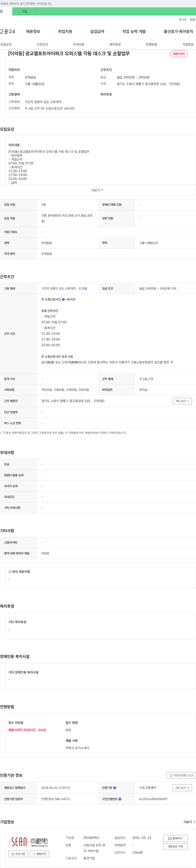Image resolution: width=196 pixels, height=868 pixels.
Task: Click the 12개월 contract period text
Action: tap(83, 288)
